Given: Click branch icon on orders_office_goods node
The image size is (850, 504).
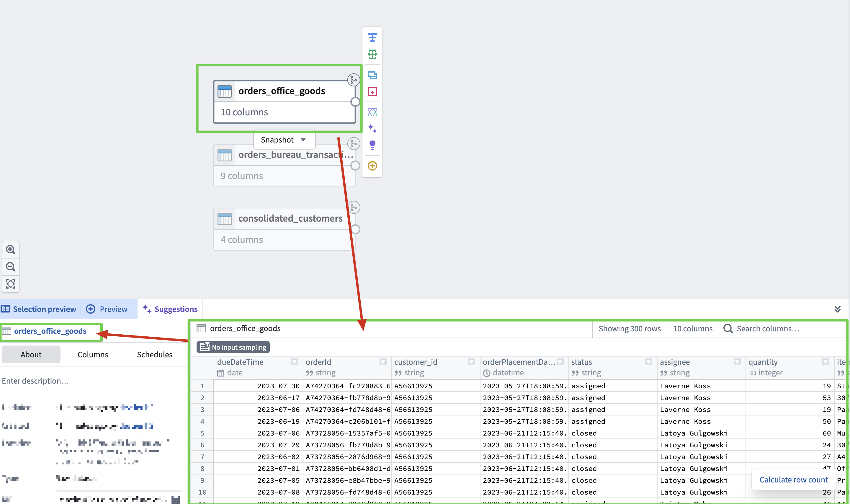Looking at the screenshot, I should click(x=354, y=80).
